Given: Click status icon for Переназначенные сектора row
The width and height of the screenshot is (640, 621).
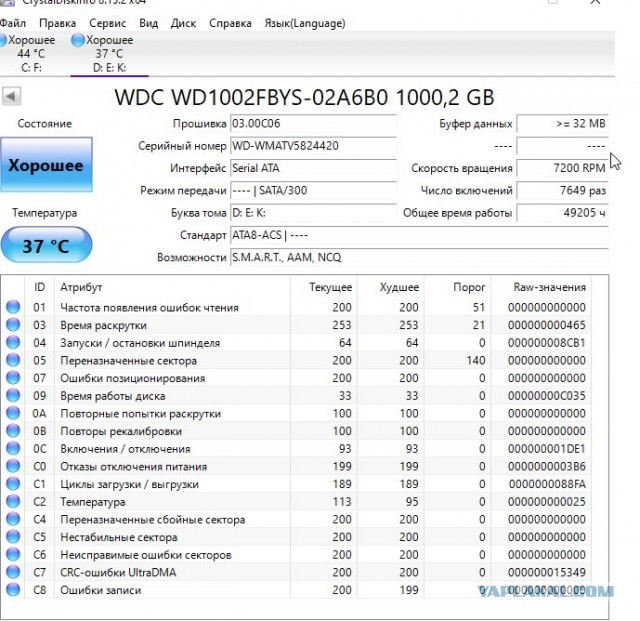Looking at the screenshot, I should click(13, 360).
